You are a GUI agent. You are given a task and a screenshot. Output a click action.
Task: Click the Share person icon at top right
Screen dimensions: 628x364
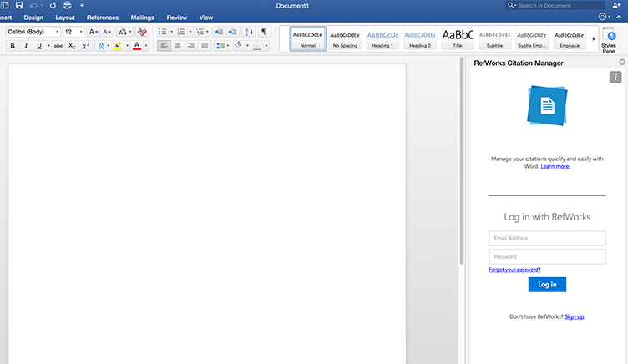click(x=616, y=5)
